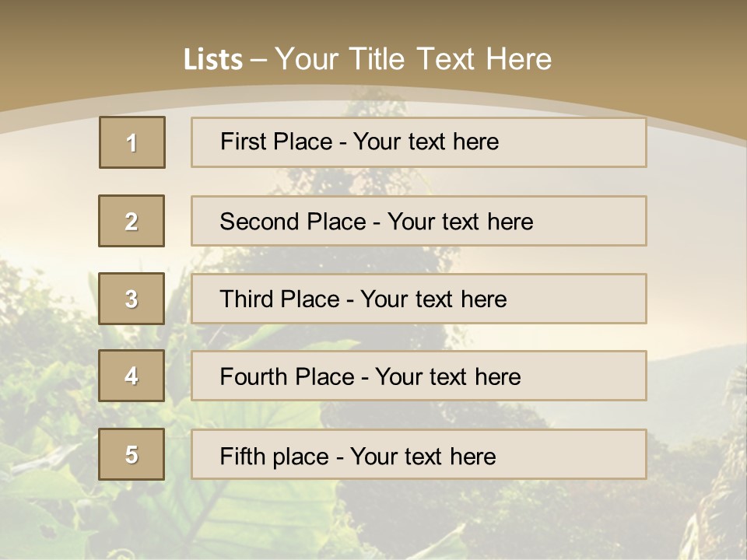This screenshot has height=560, width=747.
Task: Click the bold word Lists in title
Action: point(213,60)
